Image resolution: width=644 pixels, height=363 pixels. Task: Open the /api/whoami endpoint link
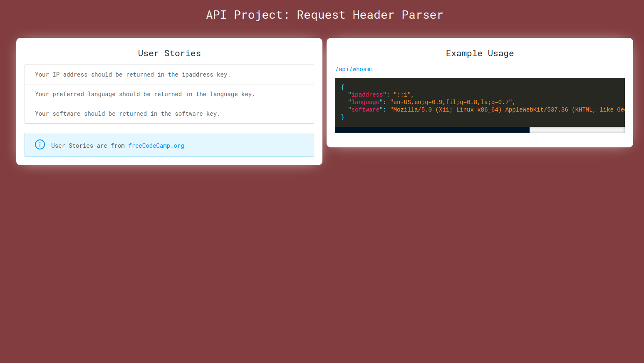[x=354, y=69]
